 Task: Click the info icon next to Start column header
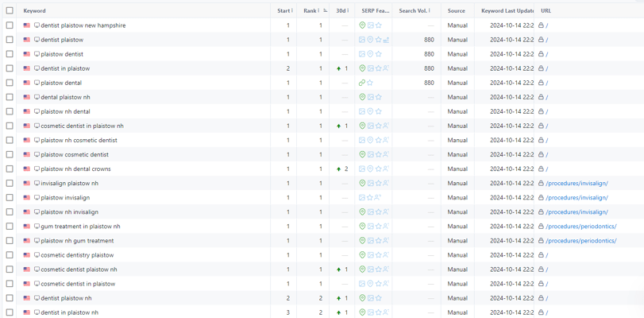(x=293, y=11)
